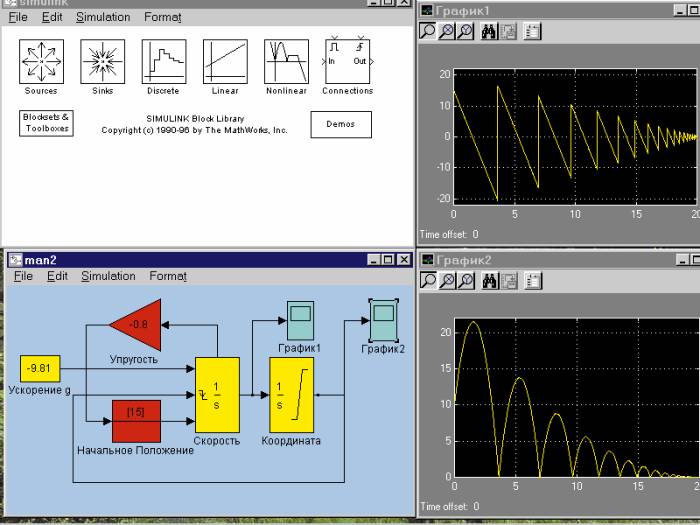Open the Discrete block library
This screenshot has width=700, height=525.
tap(163, 61)
